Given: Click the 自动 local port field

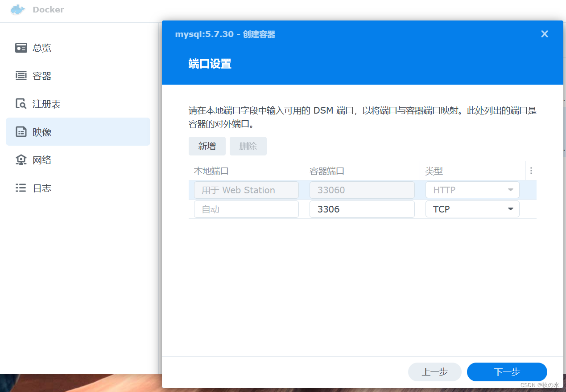Looking at the screenshot, I should pyautogui.click(x=246, y=209).
